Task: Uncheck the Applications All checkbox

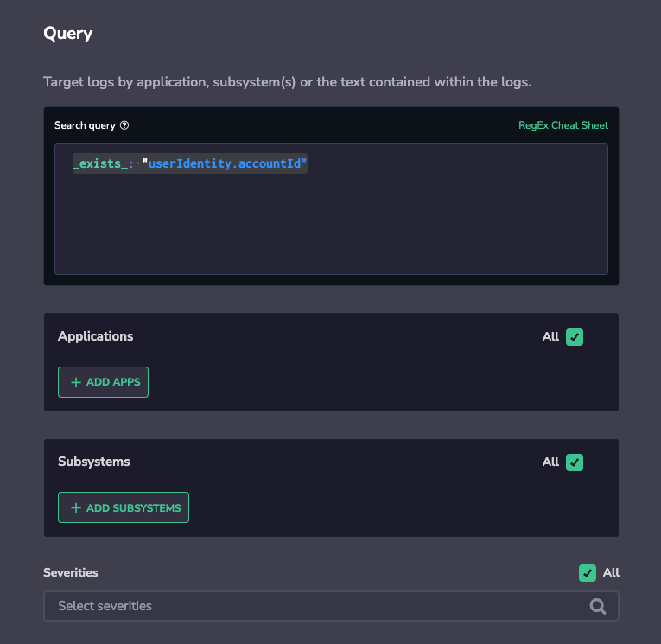Action: click(x=574, y=337)
